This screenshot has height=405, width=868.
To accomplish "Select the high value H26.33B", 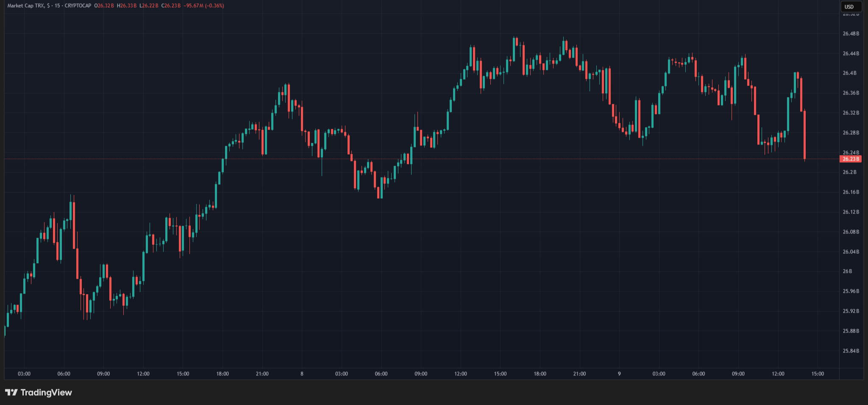I will (x=127, y=6).
